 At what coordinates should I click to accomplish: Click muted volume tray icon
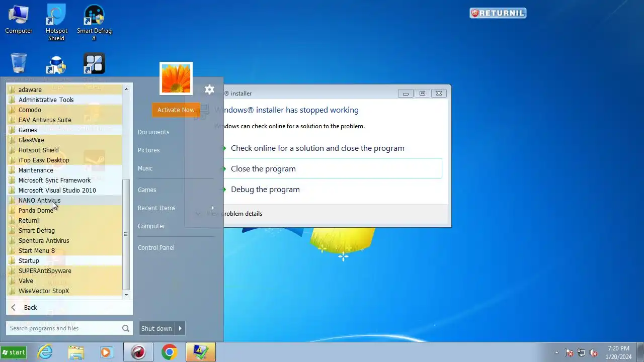click(x=593, y=353)
